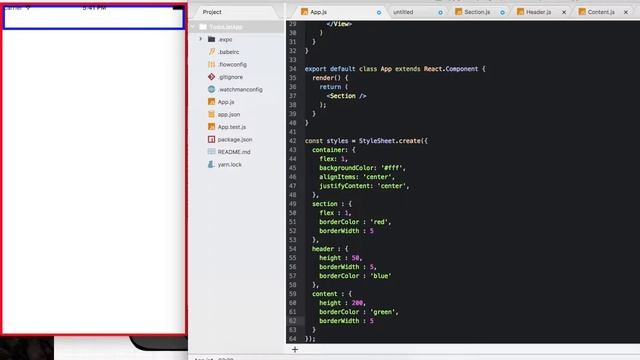This screenshot has width=640, height=360.
Task: Close the Content.js tab
Action: (x=626, y=13)
